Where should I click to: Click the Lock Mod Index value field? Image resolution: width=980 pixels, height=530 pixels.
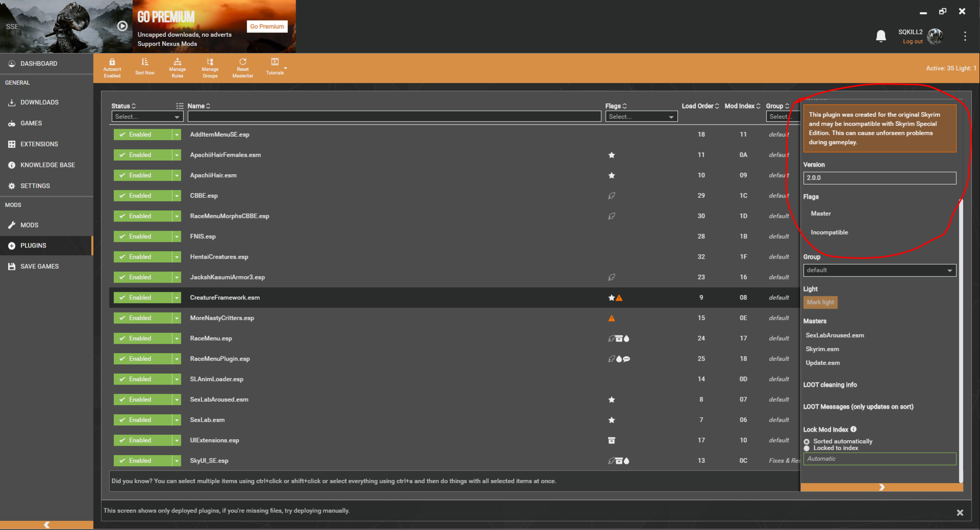[879, 459]
